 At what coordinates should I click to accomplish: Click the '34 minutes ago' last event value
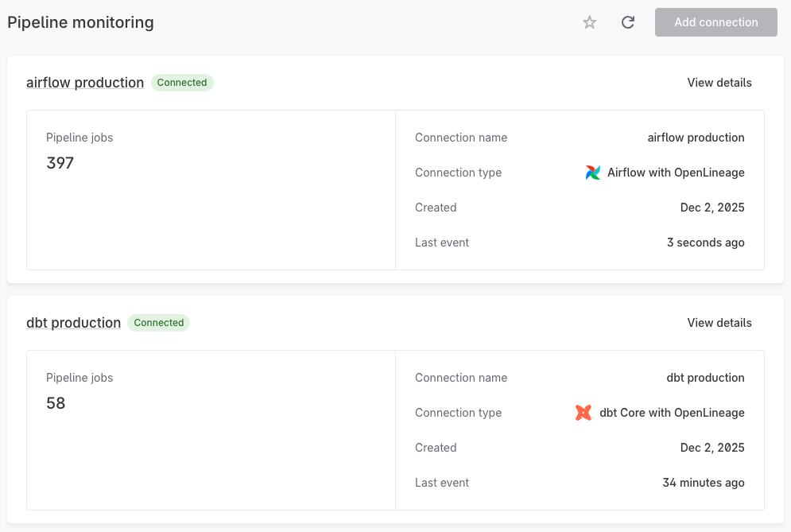click(703, 483)
